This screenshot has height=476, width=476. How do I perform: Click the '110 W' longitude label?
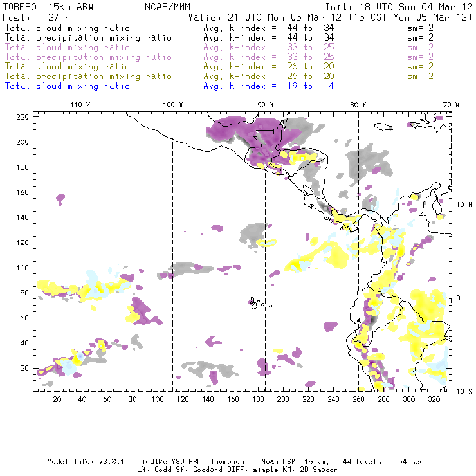80,105
